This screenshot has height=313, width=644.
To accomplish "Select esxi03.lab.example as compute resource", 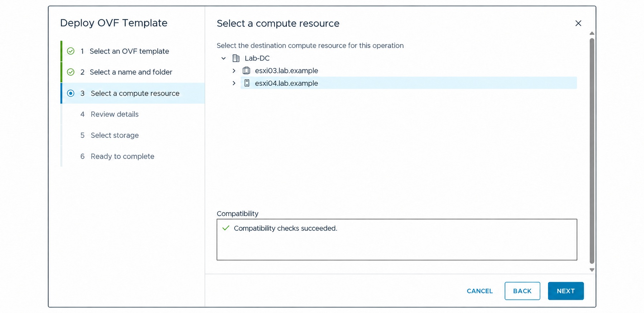I will pyautogui.click(x=287, y=71).
